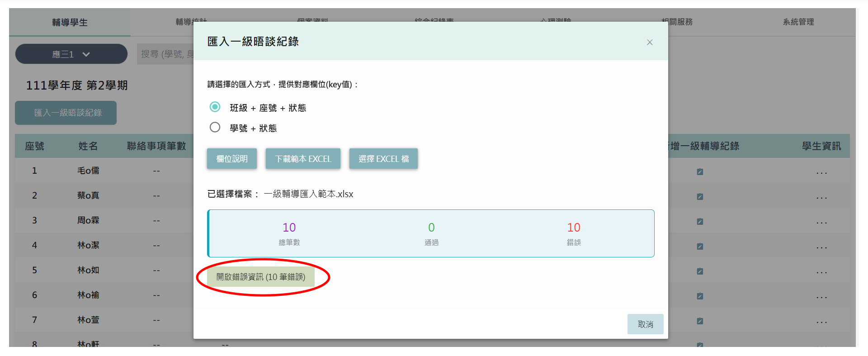Image resolution: width=868 pixels, height=356 pixels.
Task: Open student info ellipsis for 林o褕
Action: (x=821, y=297)
